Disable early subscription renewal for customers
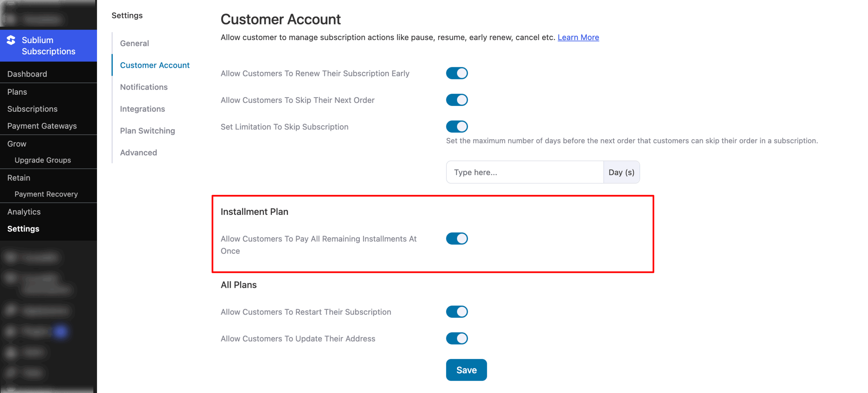Viewport: 868px width, 393px height. coord(457,73)
